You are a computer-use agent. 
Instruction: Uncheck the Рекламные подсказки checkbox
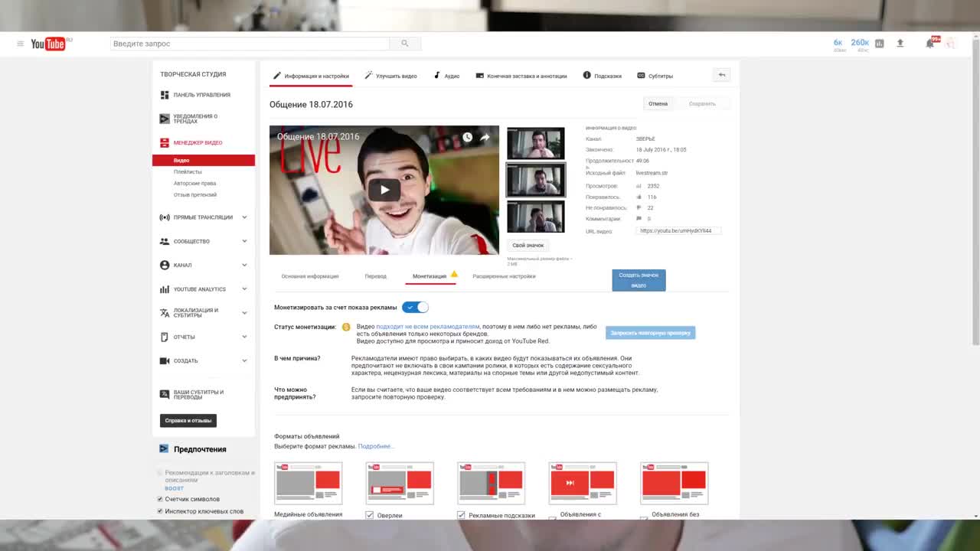(461, 515)
